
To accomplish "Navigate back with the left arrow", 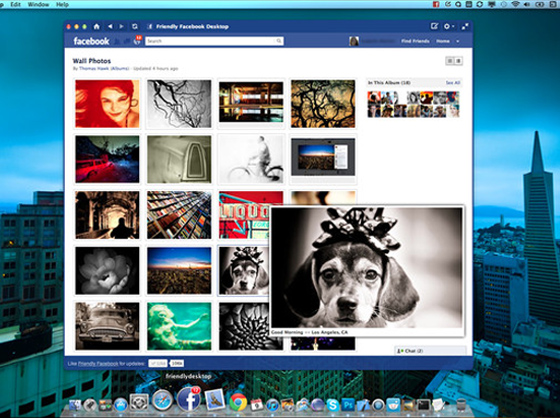I will (x=110, y=26).
